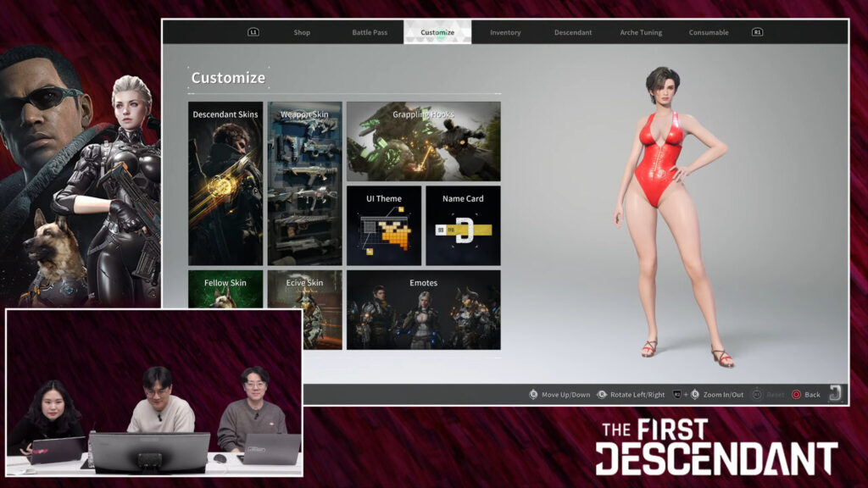Switch to the Shop tab

click(x=302, y=32)
